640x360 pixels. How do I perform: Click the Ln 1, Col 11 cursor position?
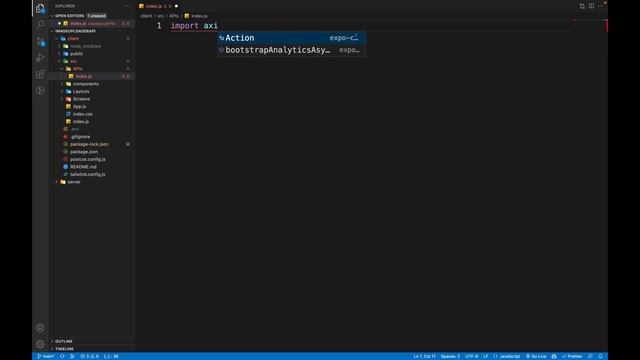(424, 356)
